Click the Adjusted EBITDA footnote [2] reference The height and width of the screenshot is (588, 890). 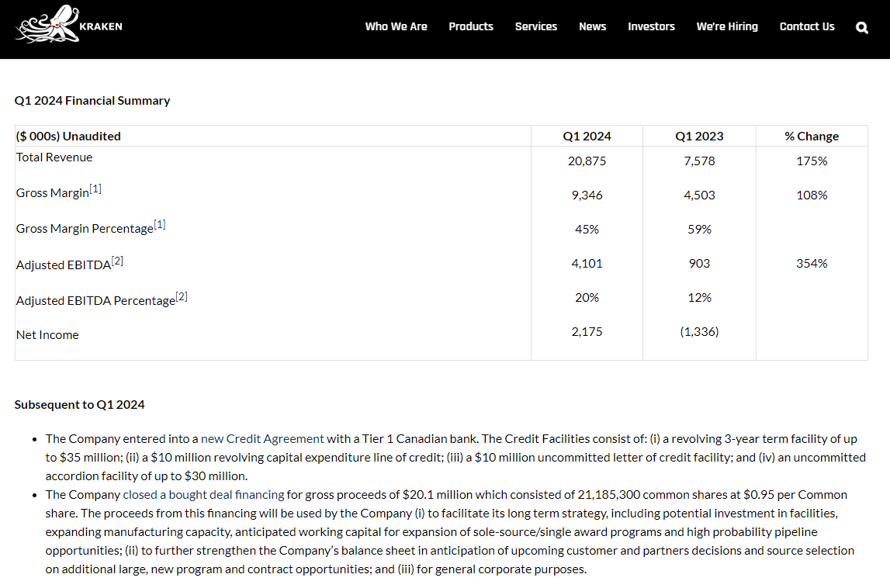[x=117, y=261]
